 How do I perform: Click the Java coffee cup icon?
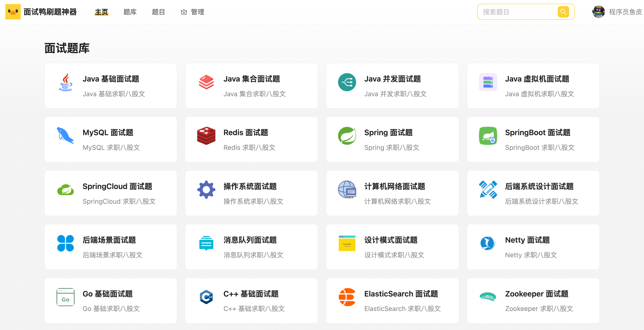coord(66,82)
